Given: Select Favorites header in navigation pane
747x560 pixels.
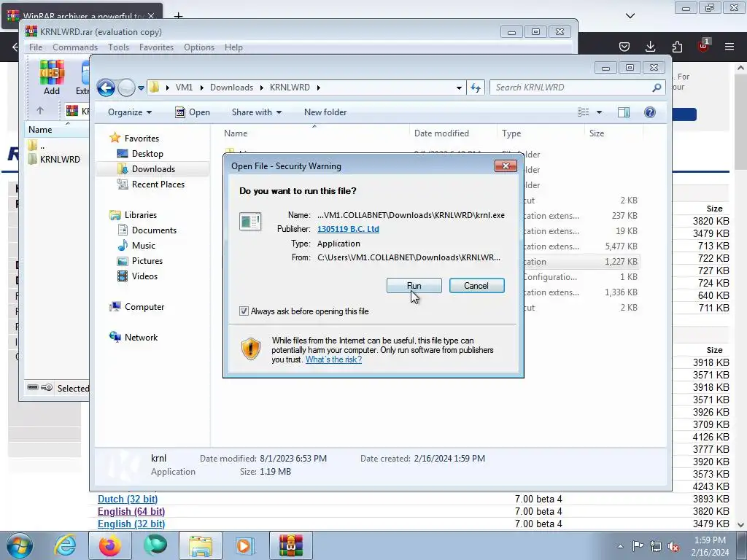Looking at the screenshot, I should click(142, 138).
